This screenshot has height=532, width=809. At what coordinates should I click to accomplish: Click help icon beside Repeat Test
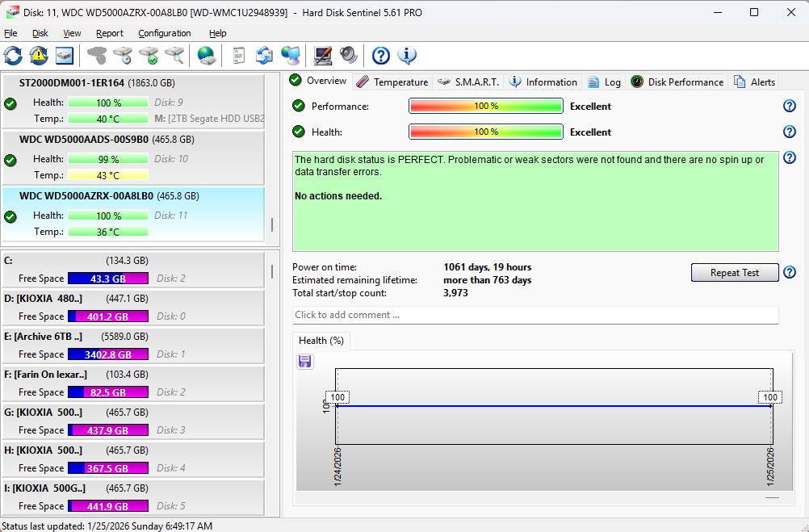coord(789,273)
